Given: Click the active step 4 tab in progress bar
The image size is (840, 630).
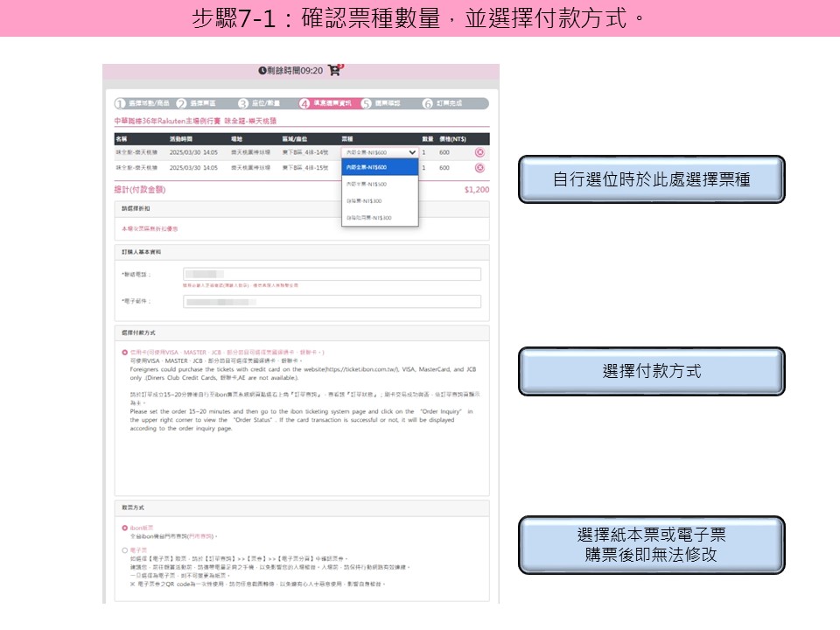Looking at the screenshot, I should [x=328, y=103].
